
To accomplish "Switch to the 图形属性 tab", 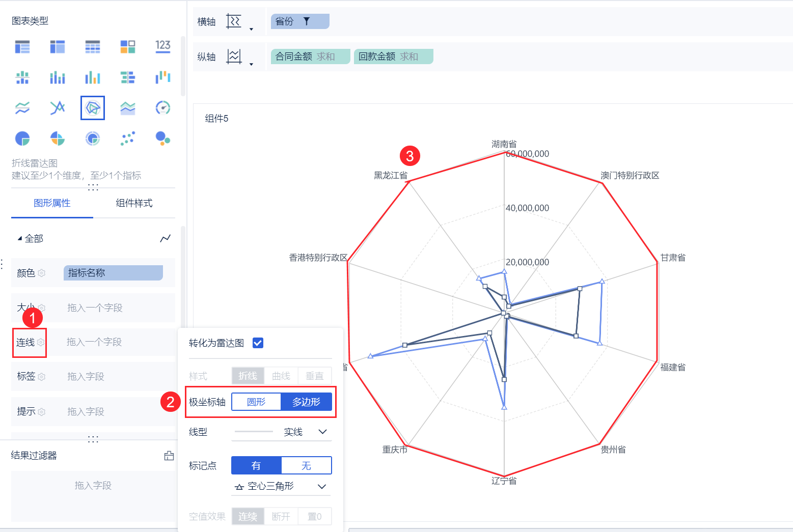I will [52, 203].
